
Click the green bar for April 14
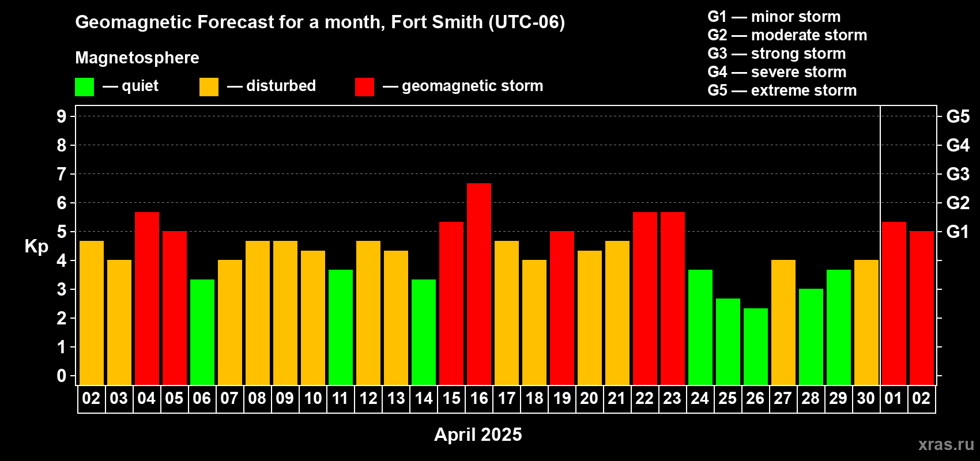point(424,332)
